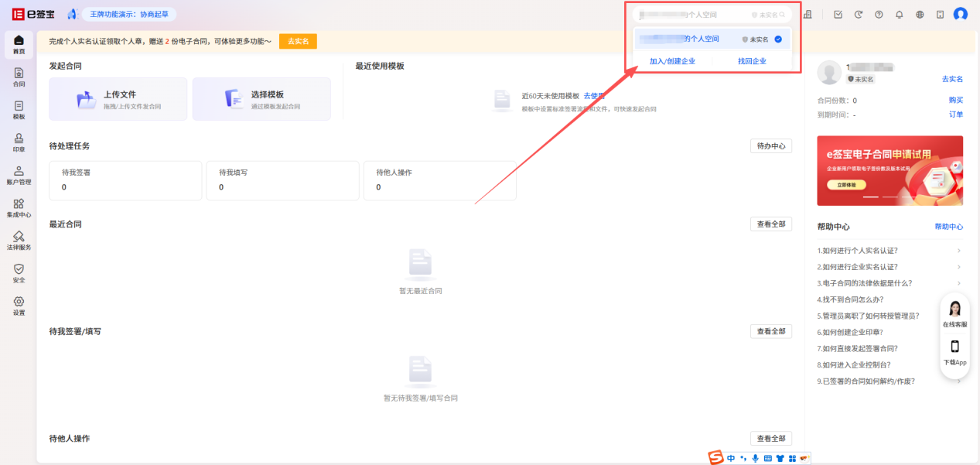Open 设置 gear icon in sidebar
This screenshot has width=980, height=465.
(x=19, y=306)
